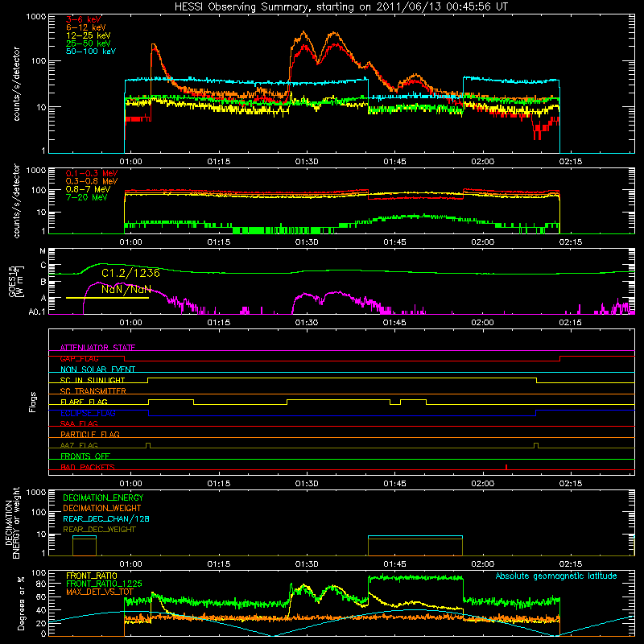Pick the cyan 50-100 keV legend label
This screenshot has width=644, height=644.
coord(91,52)
